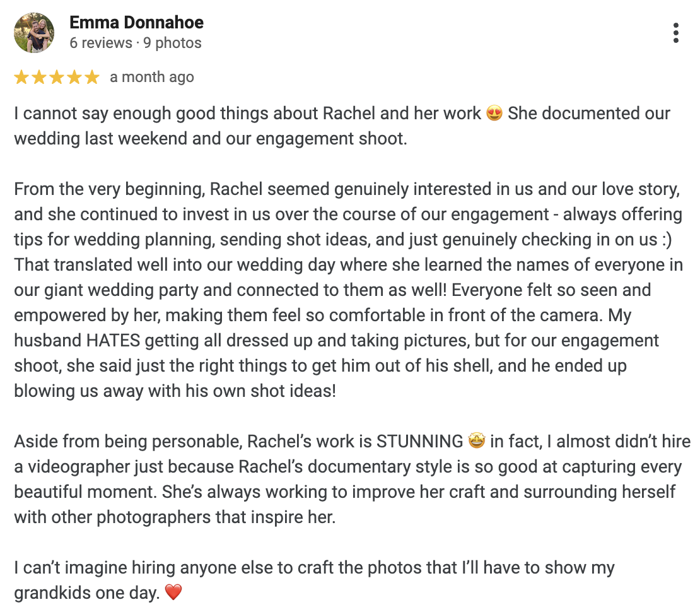Click Emma Donnahoe's profile photo
The height and width of the screenshot is (607, 700).
(x=34, y=33)
